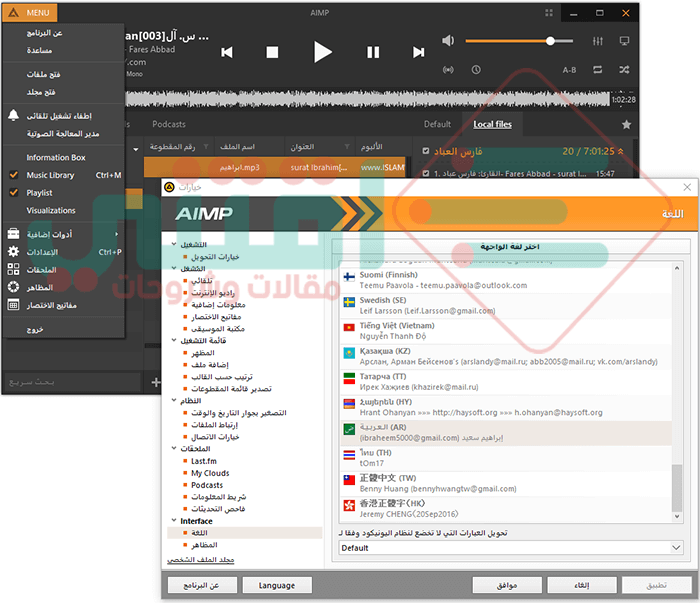Close the خيارات options dialog
Screen dimensions: 700x603
point(687,187)
